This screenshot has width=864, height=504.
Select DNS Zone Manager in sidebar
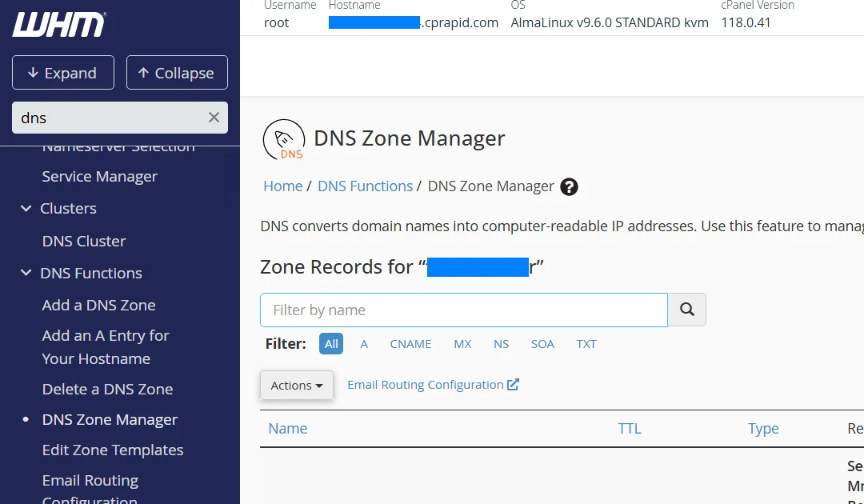(110, 419)
